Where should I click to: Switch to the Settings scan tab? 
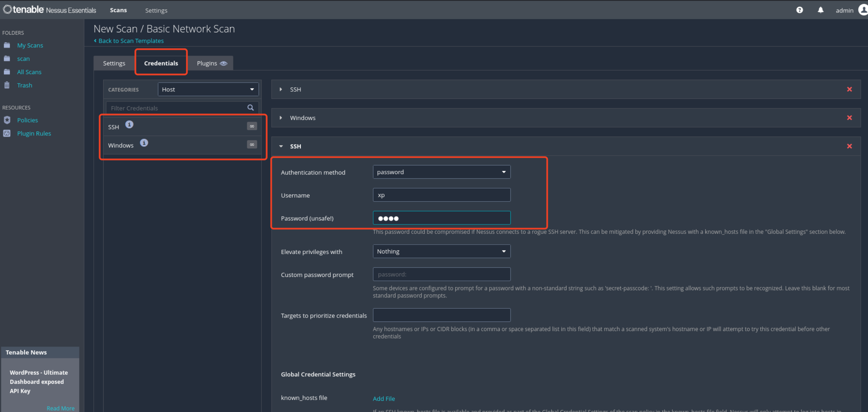(x=114, y=63)
